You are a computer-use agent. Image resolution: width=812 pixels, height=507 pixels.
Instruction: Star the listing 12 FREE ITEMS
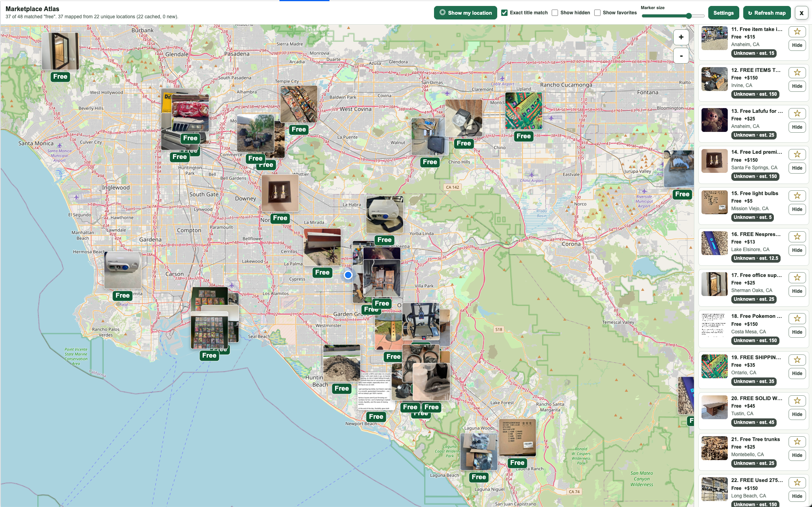(797, 72)
